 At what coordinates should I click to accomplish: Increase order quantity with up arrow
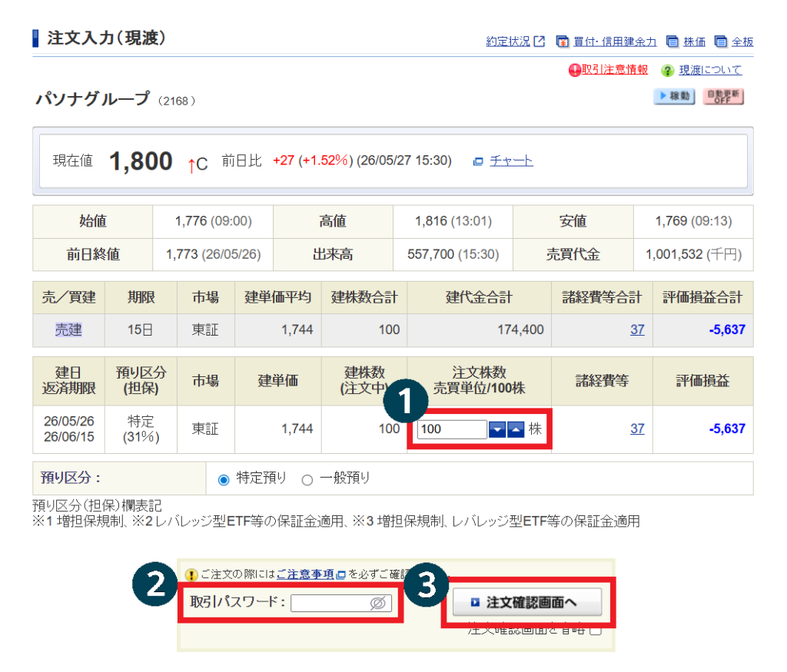point(516,430)
